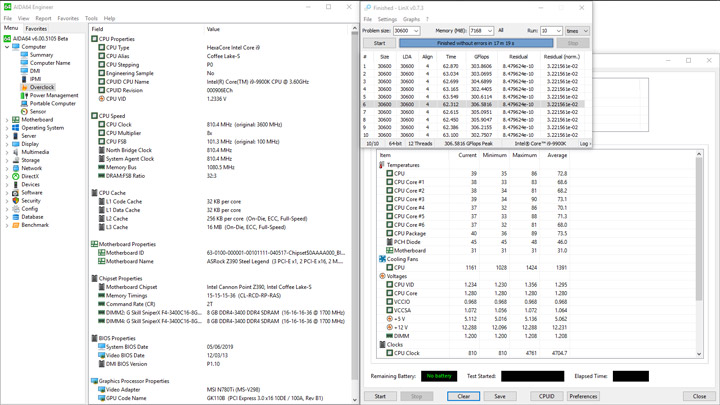Open the times unit dropdown in LinX

(577, 31)
